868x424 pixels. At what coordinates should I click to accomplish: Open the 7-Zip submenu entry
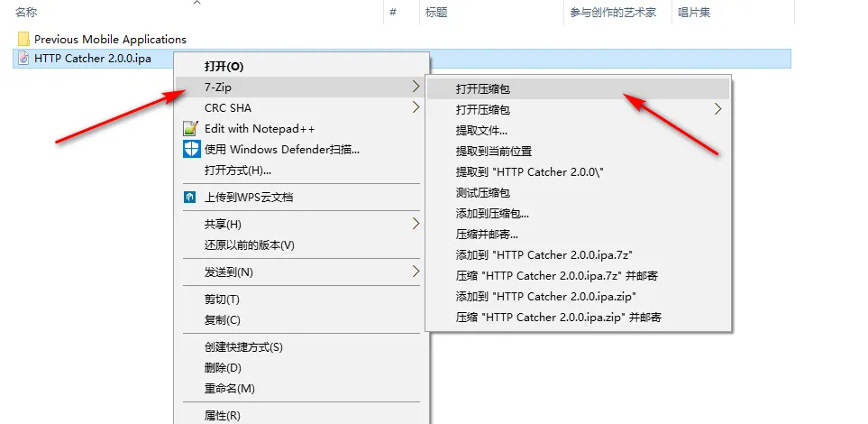coord(302,87)
